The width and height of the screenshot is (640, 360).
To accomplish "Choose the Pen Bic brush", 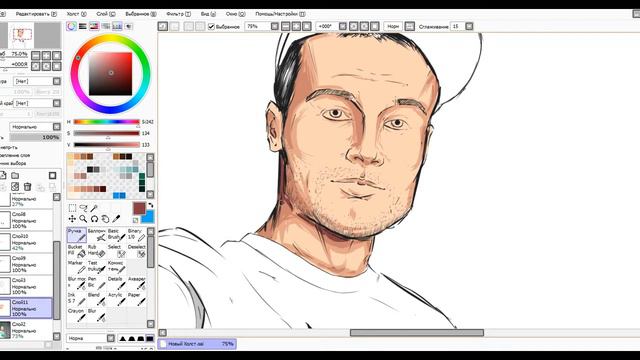I will click(x=97, y=282).
